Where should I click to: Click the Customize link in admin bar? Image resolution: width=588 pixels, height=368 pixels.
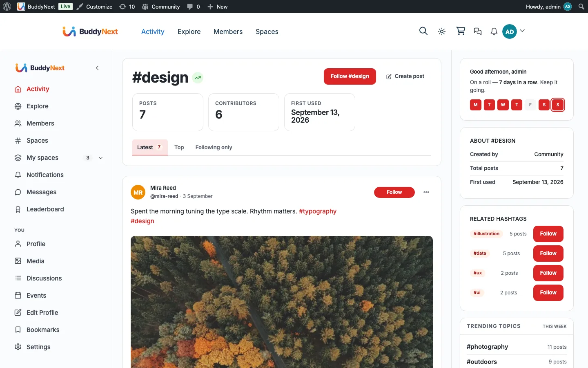pos(95,7)
